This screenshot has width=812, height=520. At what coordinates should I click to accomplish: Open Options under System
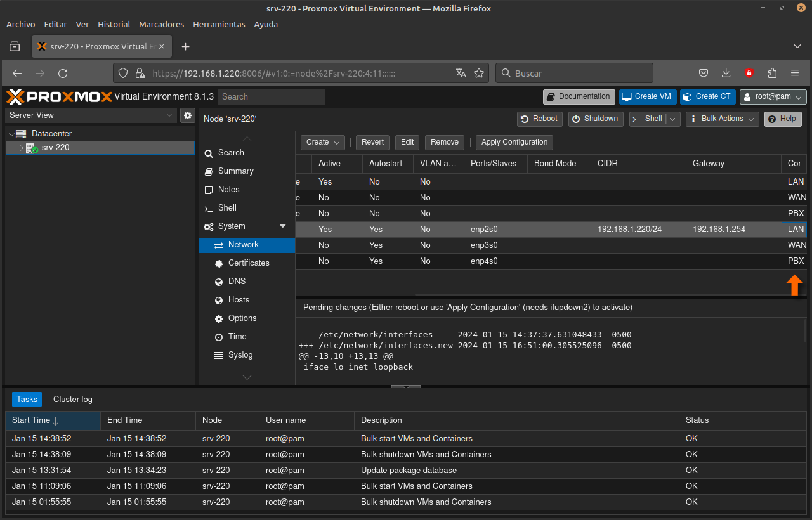pos(247,318)
